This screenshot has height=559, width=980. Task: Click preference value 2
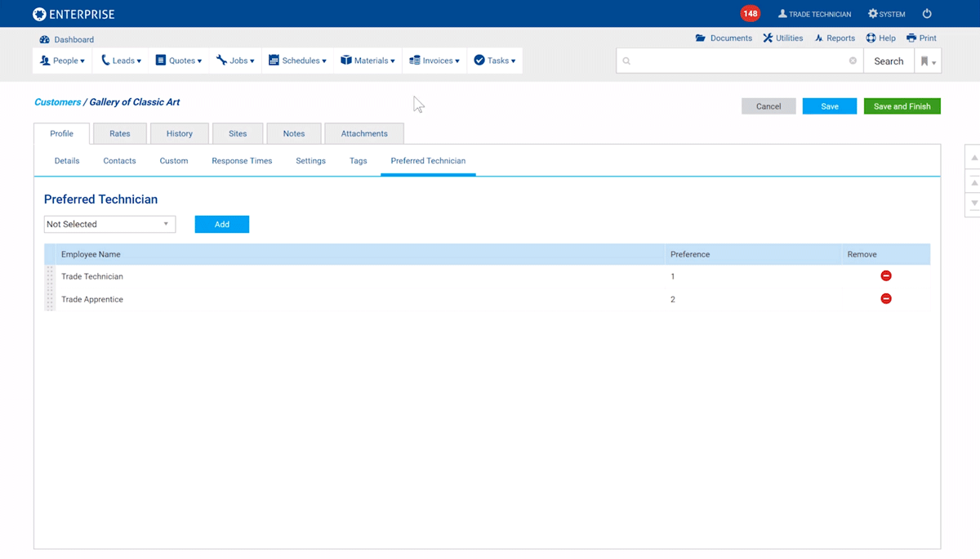click(673, 299)
